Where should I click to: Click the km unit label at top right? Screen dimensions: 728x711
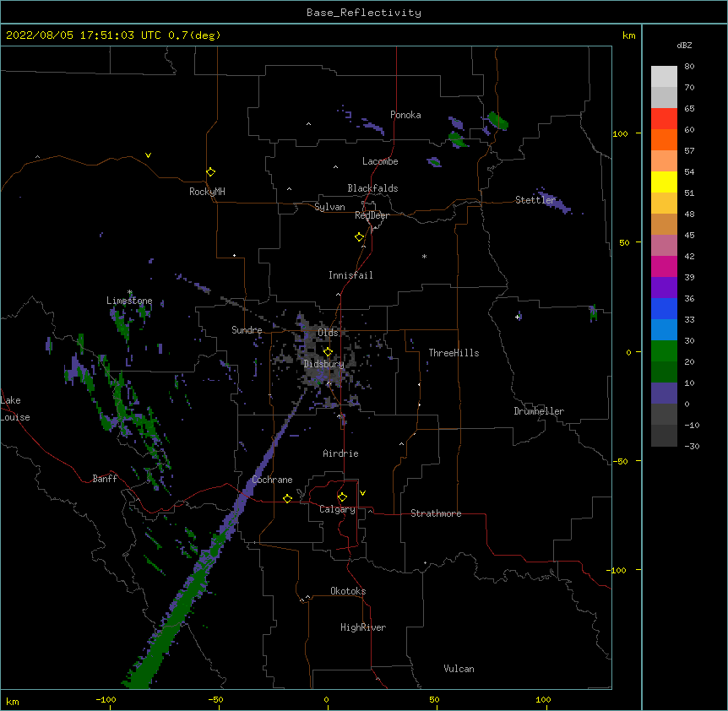628,35
